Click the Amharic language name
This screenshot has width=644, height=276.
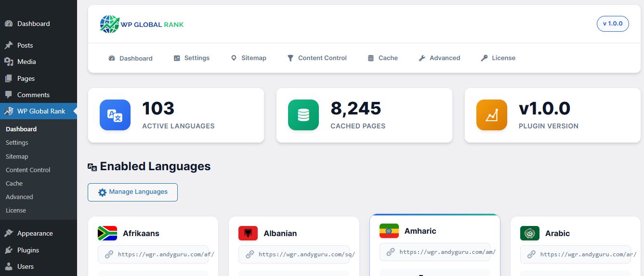point(421,231)
